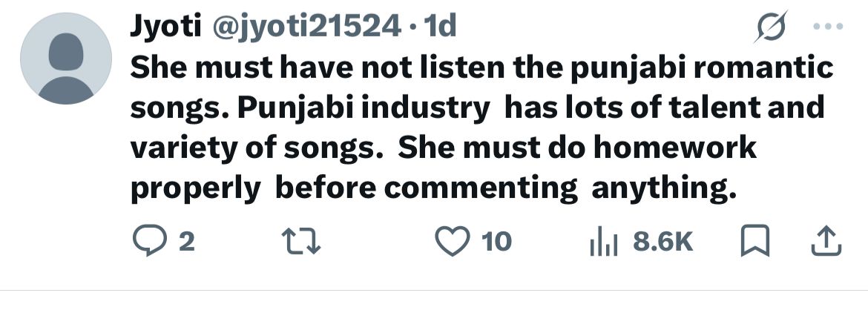Open the @jyoti21524 handle link
Screen dimensions: 868x310
[x=305, y=27]
